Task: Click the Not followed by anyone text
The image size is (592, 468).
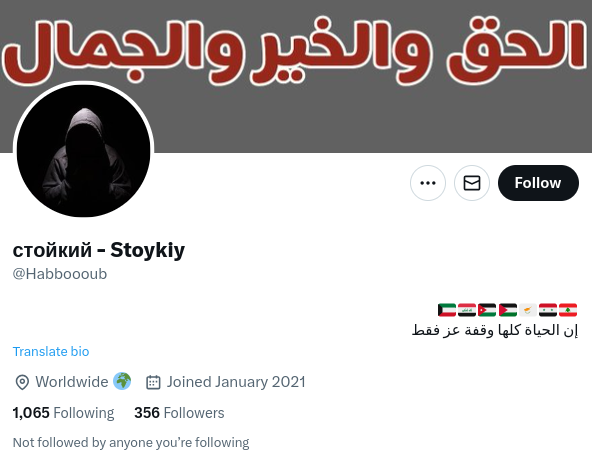Action: (x=131, y=442)
